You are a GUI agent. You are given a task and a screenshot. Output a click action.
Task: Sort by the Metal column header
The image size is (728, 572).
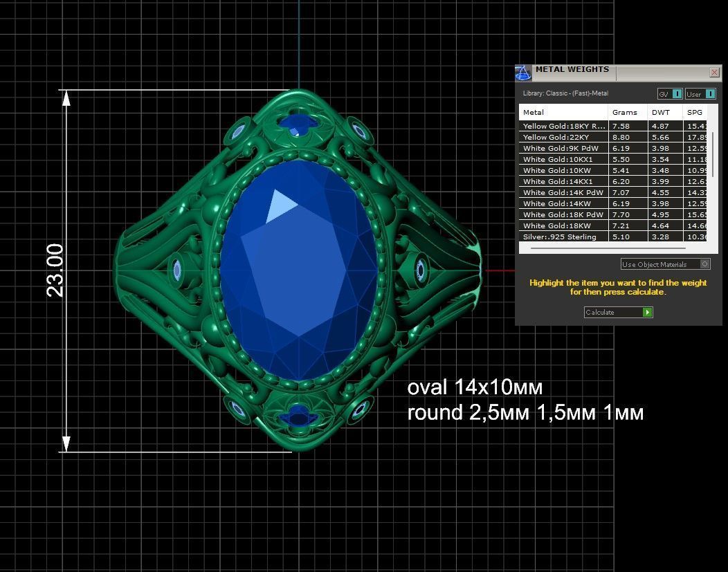(x=563, y=112)
